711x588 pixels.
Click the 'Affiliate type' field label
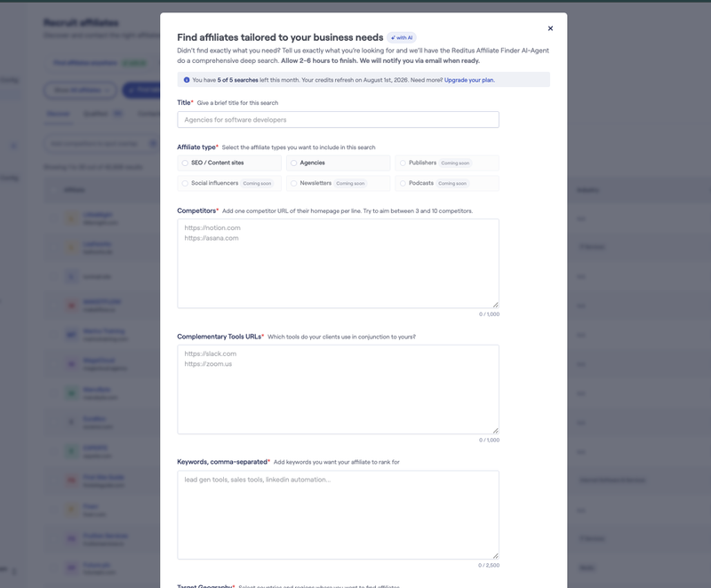pyautogui.click(x=197, y=147)
